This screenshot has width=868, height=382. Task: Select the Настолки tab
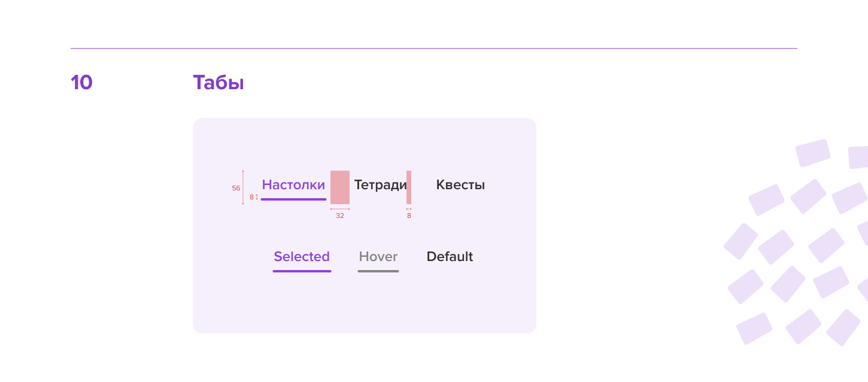tap(293, 185)
